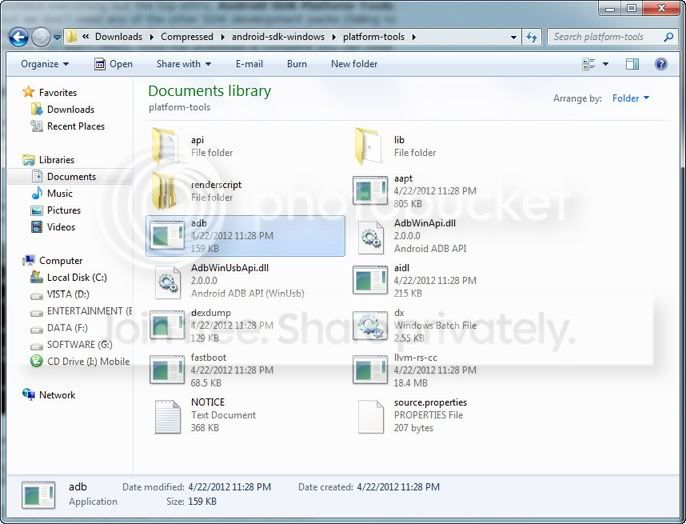
Task: Click the Help question mark icon
Action: point(661,64)
